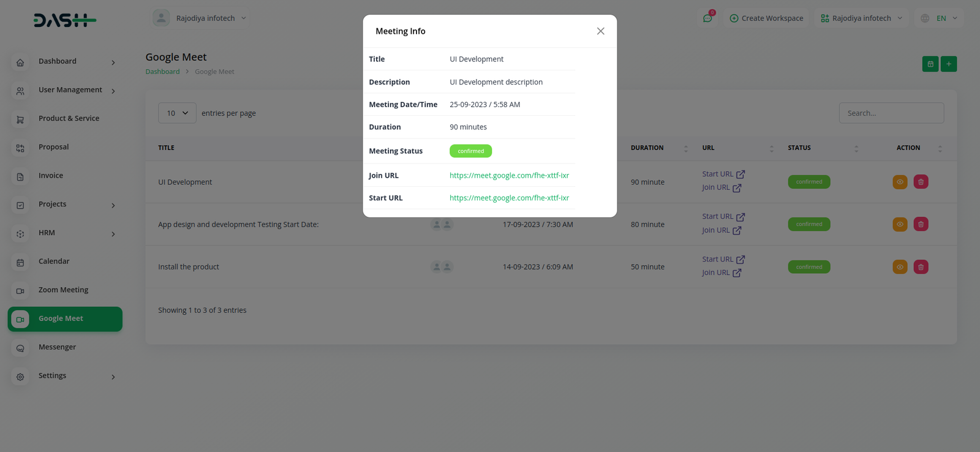Click the green plus create meeting button
Screen dimensions: 980x452
coord(948,64)
